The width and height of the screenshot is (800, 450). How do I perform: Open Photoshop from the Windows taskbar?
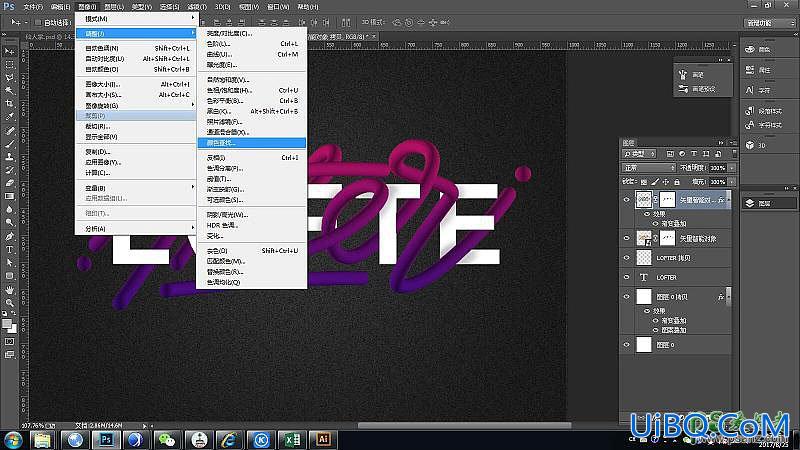(x=106, y=440)
